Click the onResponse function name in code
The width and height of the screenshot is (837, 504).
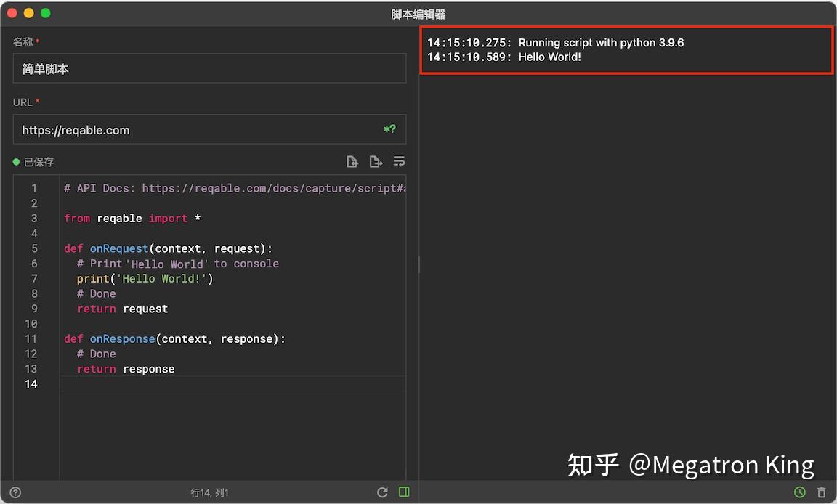[x=122, y=339]
